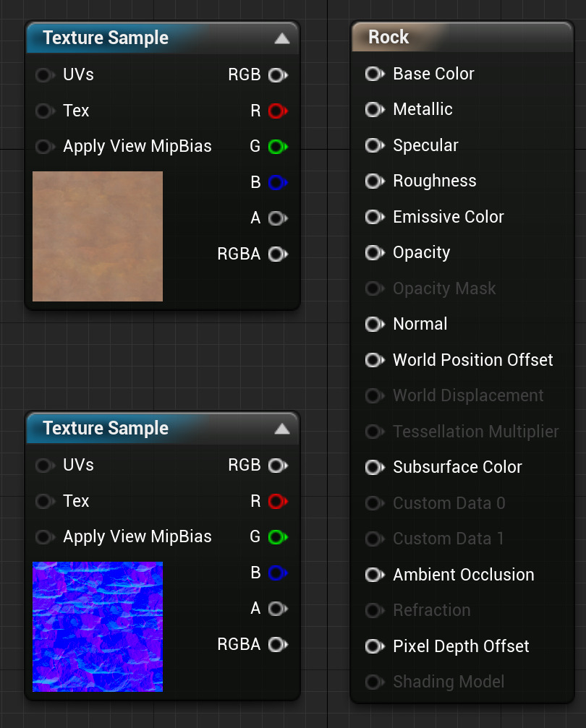Collapse the lower Texture Sample node
Viewport: 586px width, 728px height.
tap(281, 427)
